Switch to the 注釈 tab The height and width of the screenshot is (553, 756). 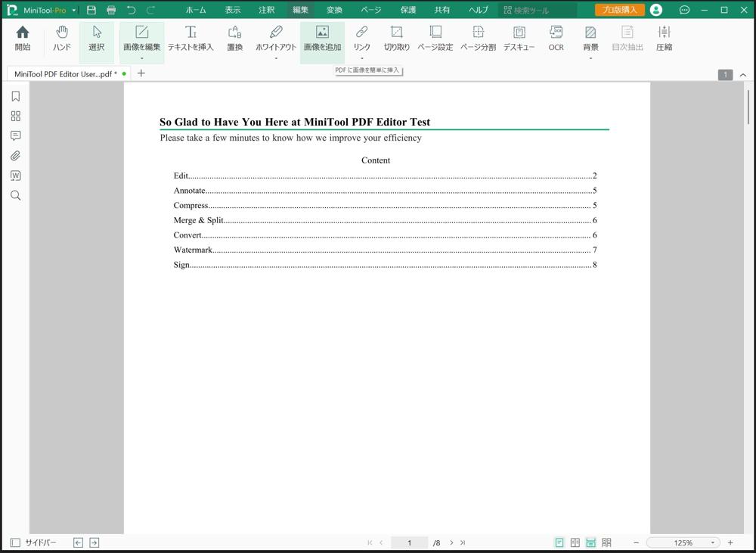point(266,10)
